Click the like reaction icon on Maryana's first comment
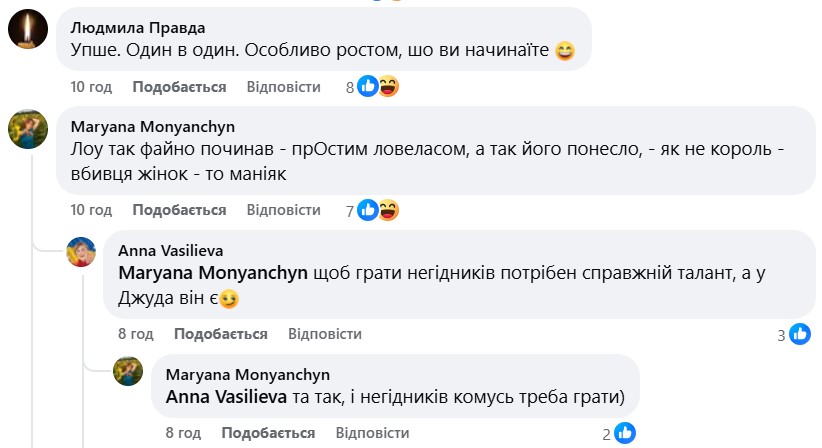Image resolution: width=822 pixels, height=448 pixels. (x=368, y=210)
